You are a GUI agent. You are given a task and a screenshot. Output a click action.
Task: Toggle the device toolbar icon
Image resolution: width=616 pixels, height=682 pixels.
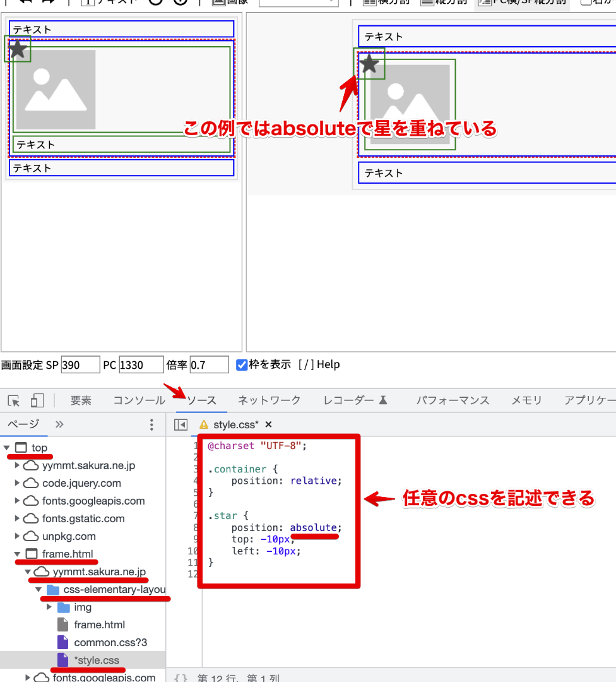[37, 400]
